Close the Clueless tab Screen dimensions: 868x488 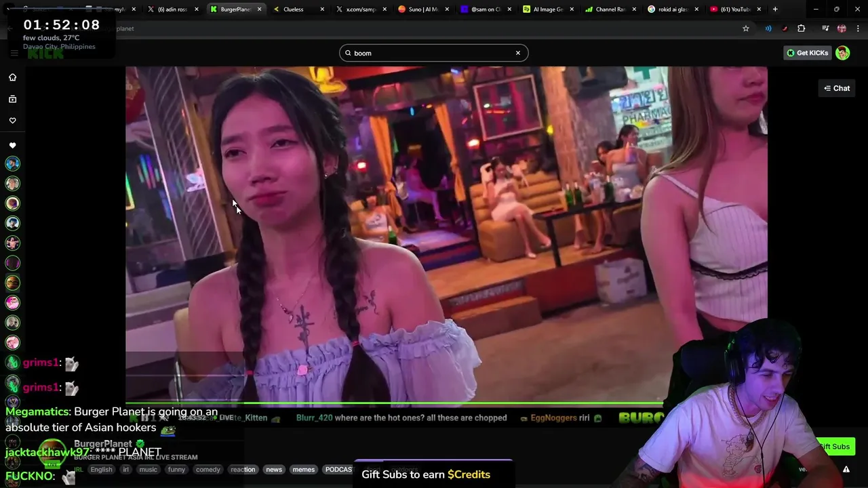[321, 9]
